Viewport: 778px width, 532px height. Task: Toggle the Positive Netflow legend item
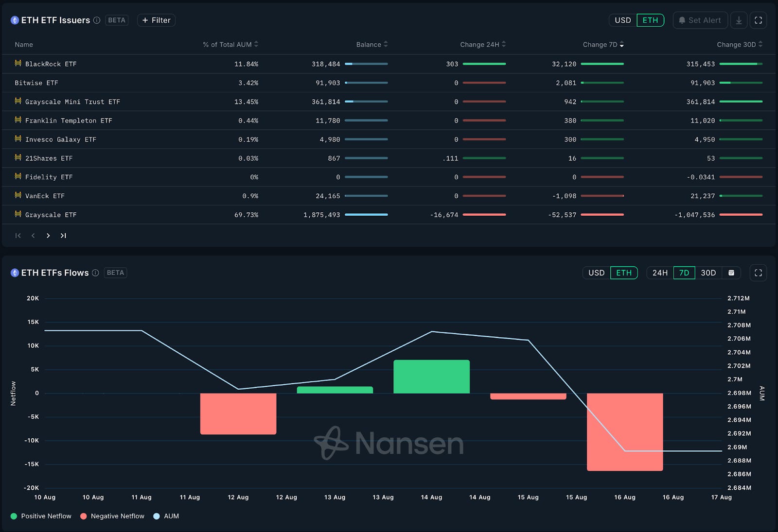(x=41, y=516)
